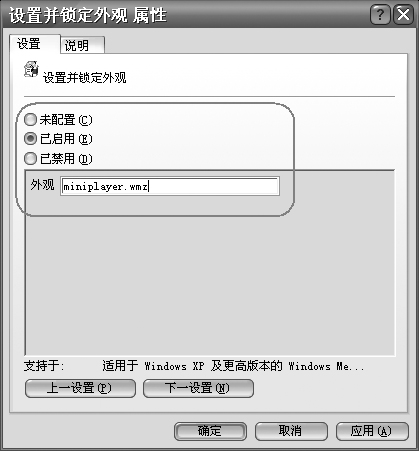Go to 上一设置 (P)
The image size is (419, 451).
[80, 388]
